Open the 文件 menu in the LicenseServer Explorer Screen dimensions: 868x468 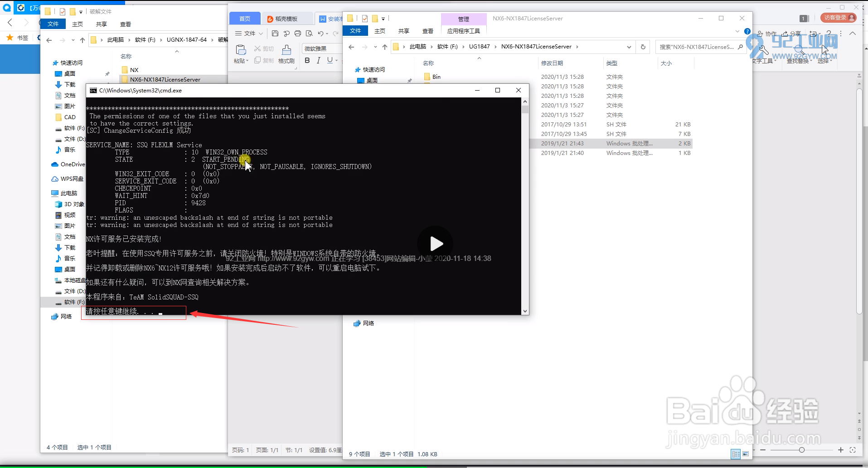click(x=355, y=31)
